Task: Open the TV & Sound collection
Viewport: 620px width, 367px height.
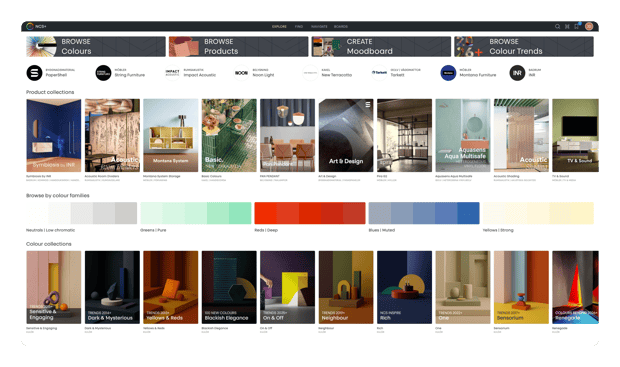Action: [576, 135]
